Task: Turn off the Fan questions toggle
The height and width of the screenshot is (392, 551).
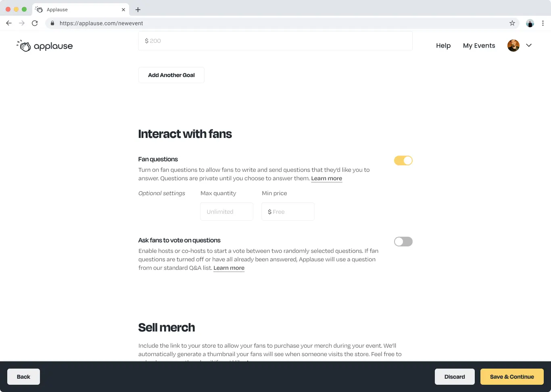Action: (403, 161)
